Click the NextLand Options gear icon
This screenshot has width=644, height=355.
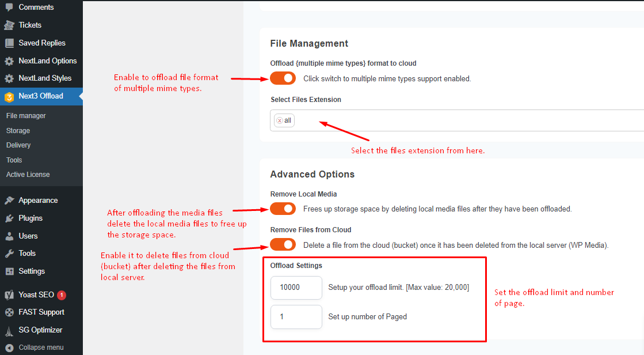9,61
